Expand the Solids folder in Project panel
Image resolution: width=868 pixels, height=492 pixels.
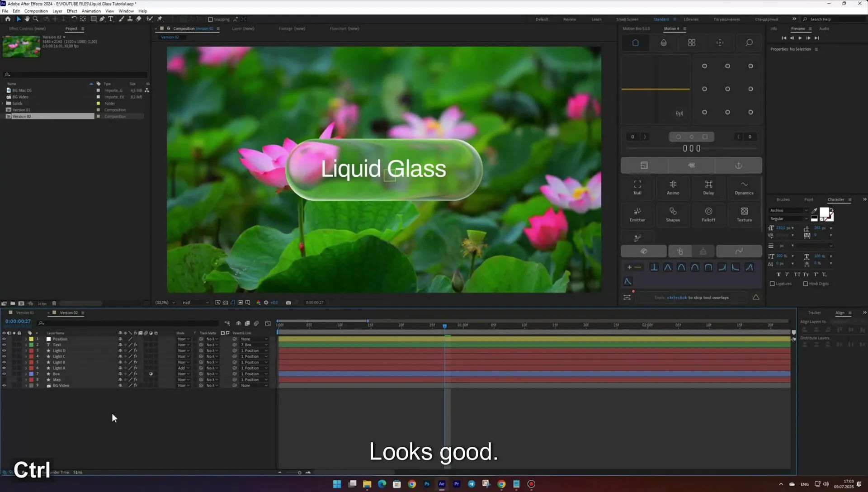pos(3,104)
